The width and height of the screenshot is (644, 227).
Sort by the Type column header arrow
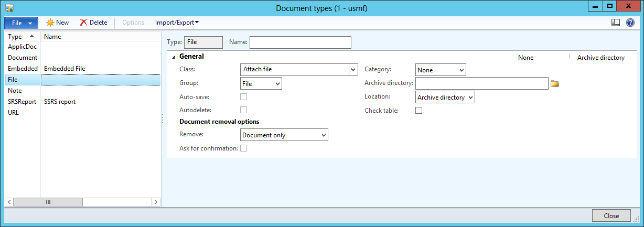coord(31,36)
